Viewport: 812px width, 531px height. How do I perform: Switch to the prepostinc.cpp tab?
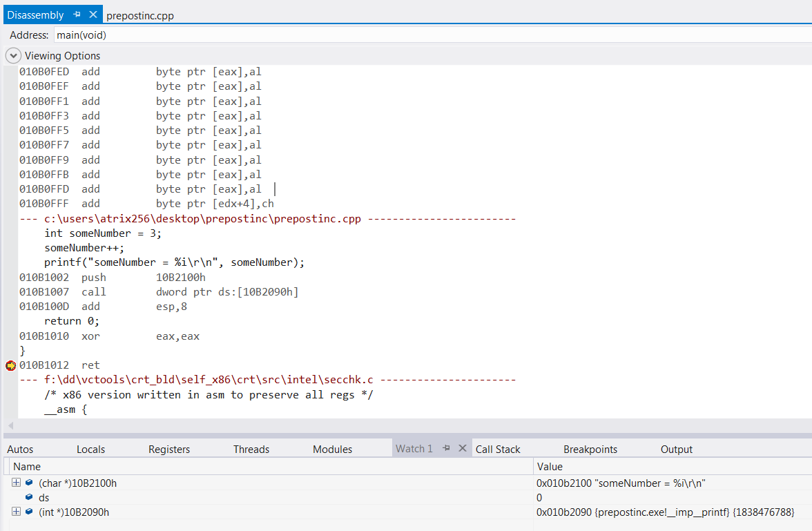coord(140,15)
